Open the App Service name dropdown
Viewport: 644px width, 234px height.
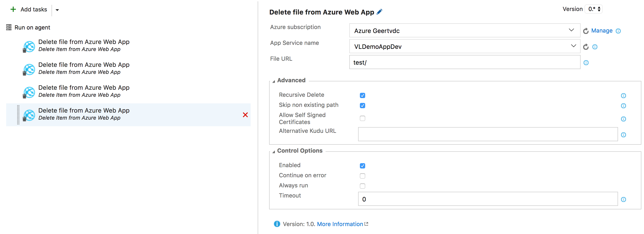tap(573, 46)
